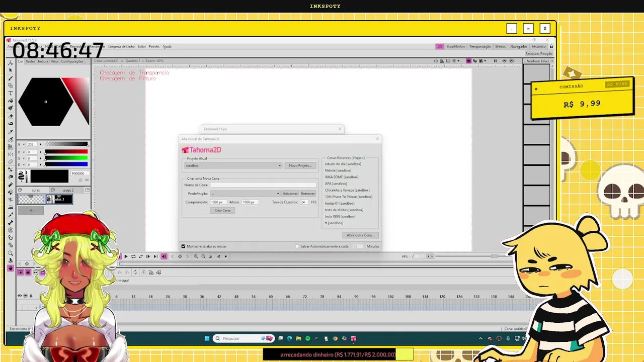Click the Novo Projeto... button
This screenshot has height=362, width=644.
(x=300, y=165)
